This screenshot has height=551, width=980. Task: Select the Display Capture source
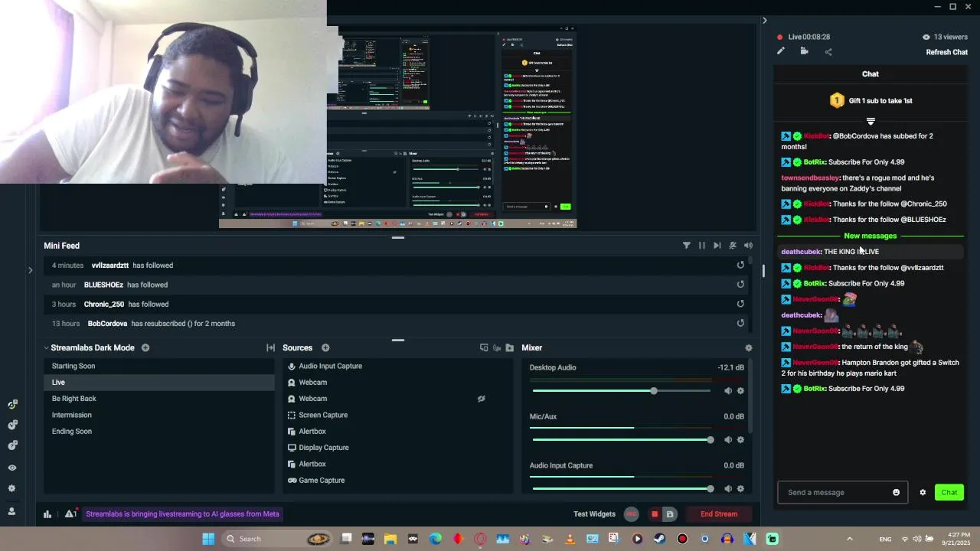[398, 448]
